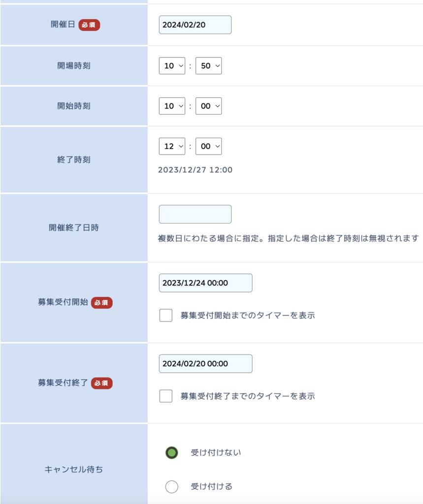The width and height of the screenshot is (423, 504).
Task: Click the 開催日 date field showing 2024/02/20
Action: [195, 25]
